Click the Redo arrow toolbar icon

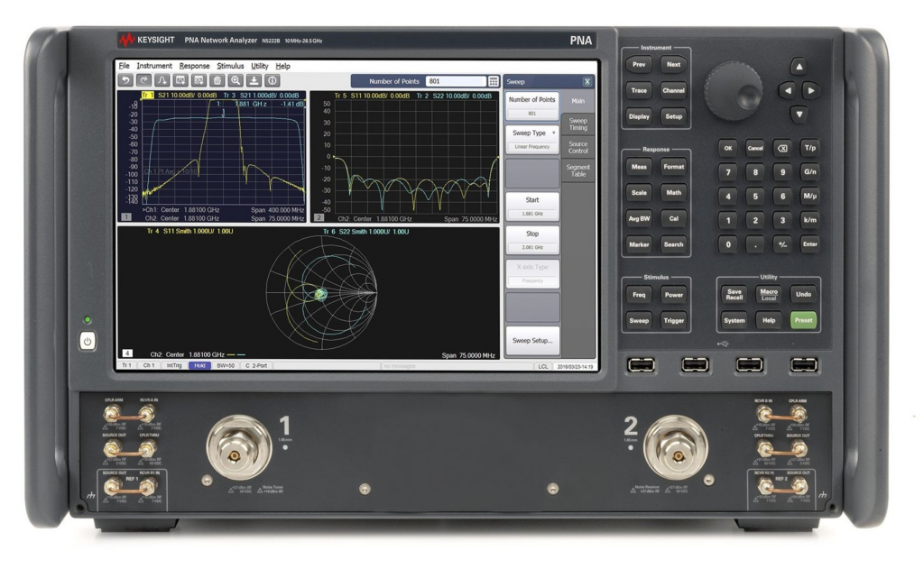[x=143, y=80]
